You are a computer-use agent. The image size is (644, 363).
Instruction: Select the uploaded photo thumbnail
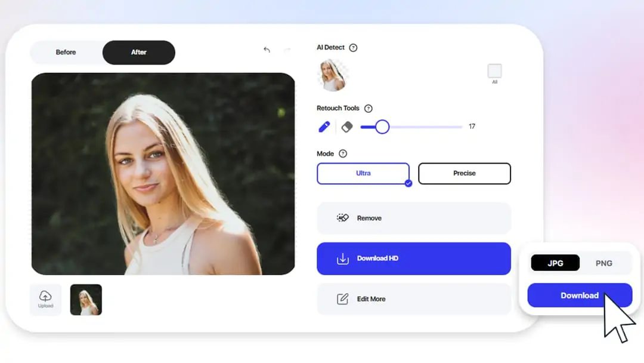pos(86,300)
